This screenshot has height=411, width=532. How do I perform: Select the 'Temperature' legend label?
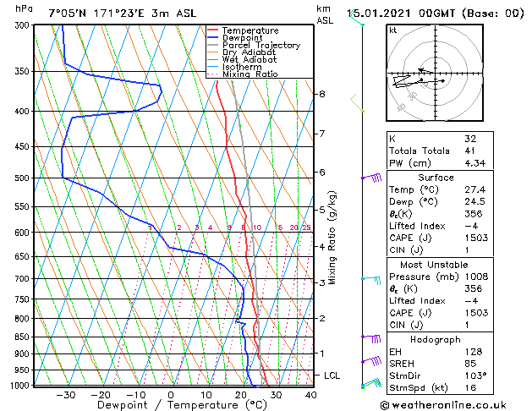coord(250,30)
